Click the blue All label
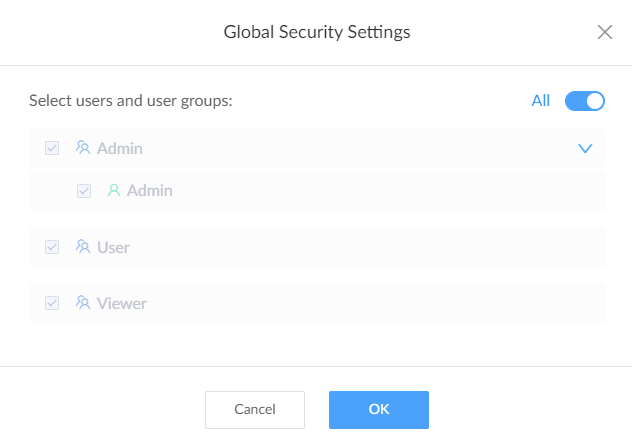Viewport: 632px width, 447px height. click(541, 101)
